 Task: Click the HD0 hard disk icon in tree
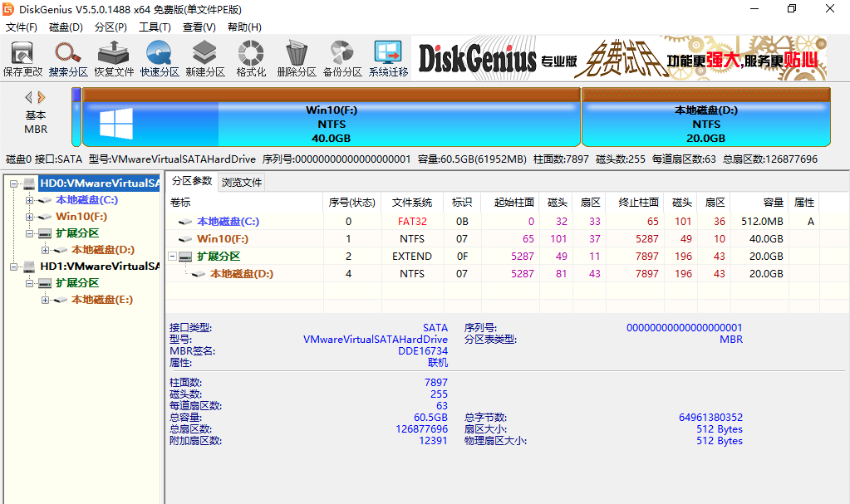coord(29,183)
